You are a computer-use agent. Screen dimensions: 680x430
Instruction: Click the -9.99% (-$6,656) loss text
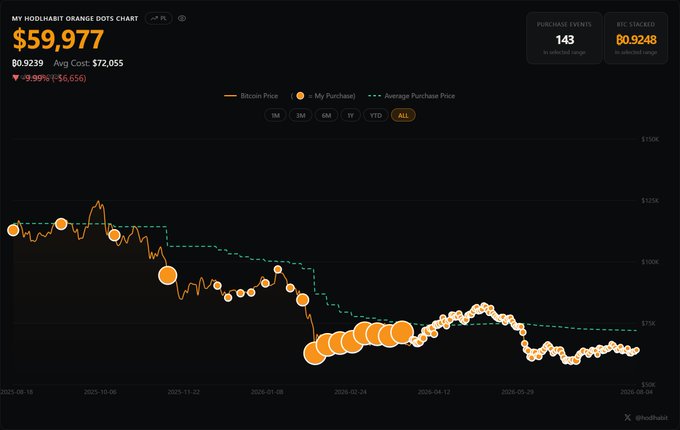(56, 78)
